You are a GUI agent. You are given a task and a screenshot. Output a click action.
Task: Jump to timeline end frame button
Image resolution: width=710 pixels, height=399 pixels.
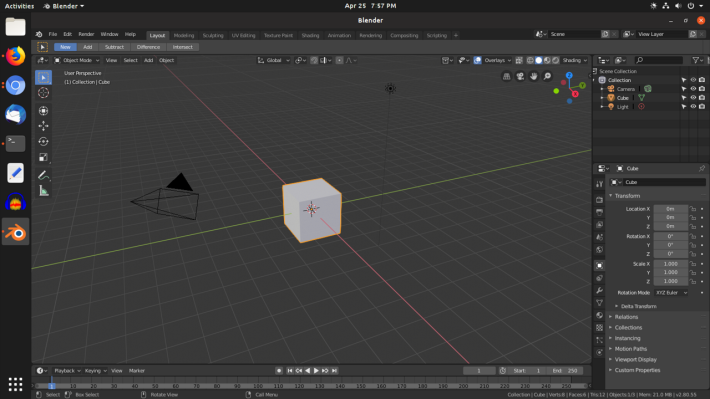pos(334,371)
